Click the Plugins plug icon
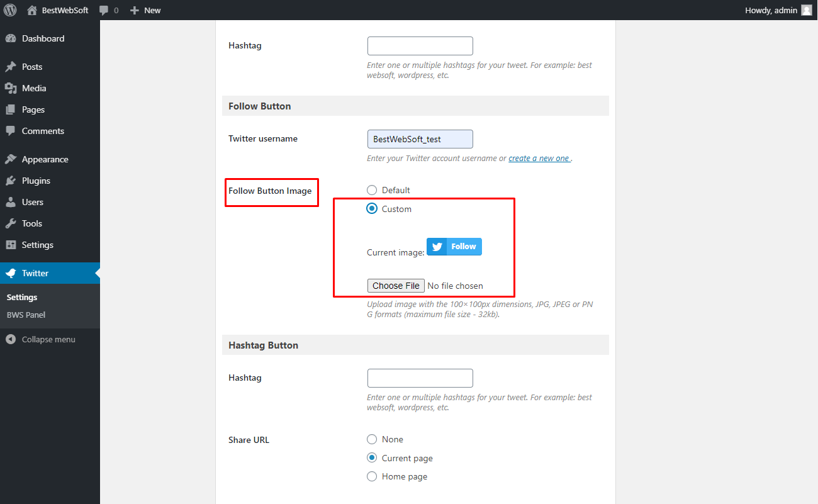This screenshot has width=818, height=504. tap(11, 181)
